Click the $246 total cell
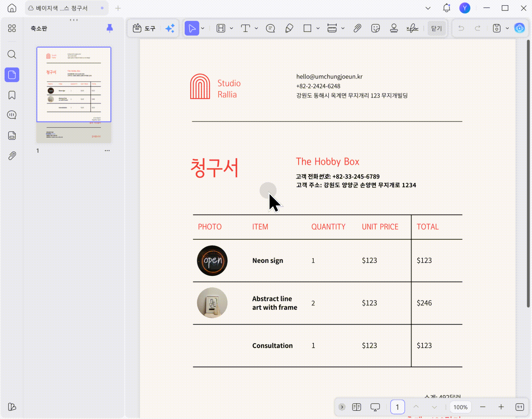Image resolution: width=532 pixels, height=419 pixels. [x=424, y=303]
